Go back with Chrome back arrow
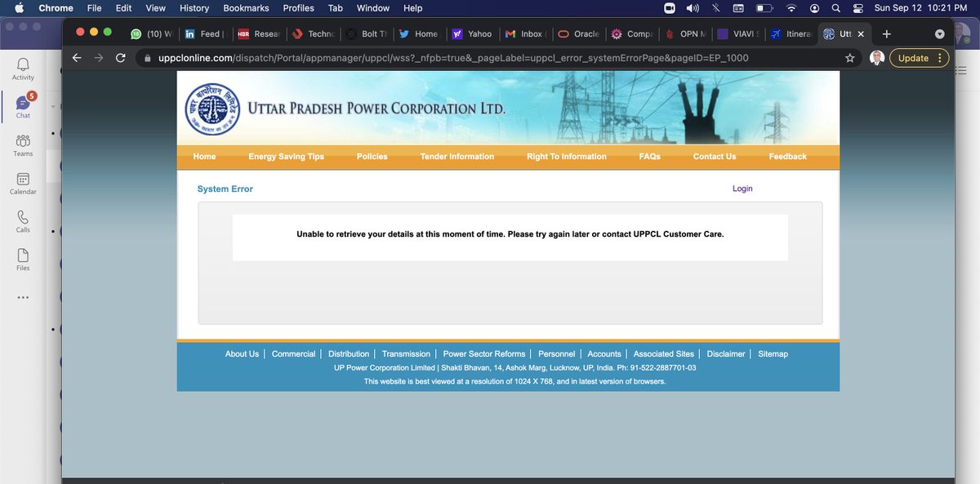This screenshot has width=980, height=484. coord(77,58)
